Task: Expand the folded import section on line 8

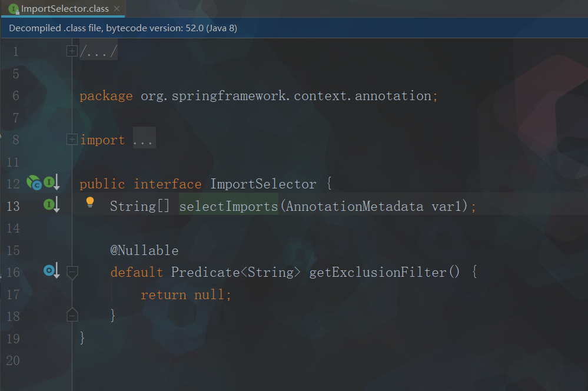Action: 72,140
